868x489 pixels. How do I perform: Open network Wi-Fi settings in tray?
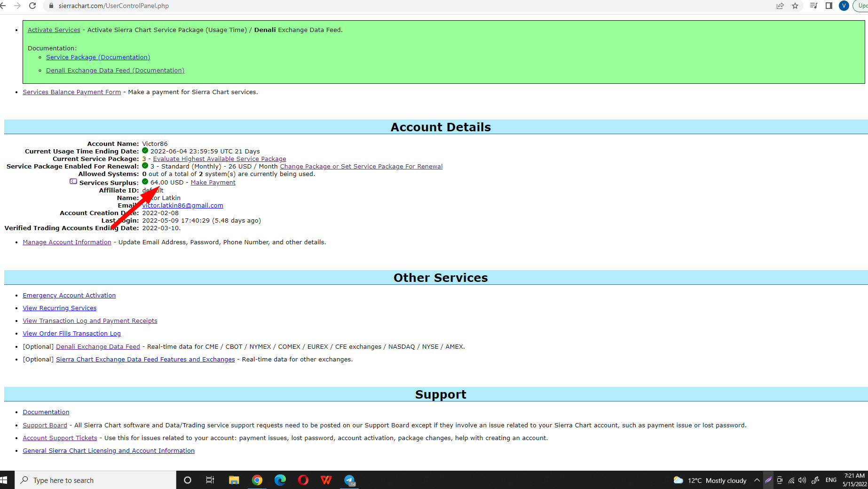click(x=791, y=480)
